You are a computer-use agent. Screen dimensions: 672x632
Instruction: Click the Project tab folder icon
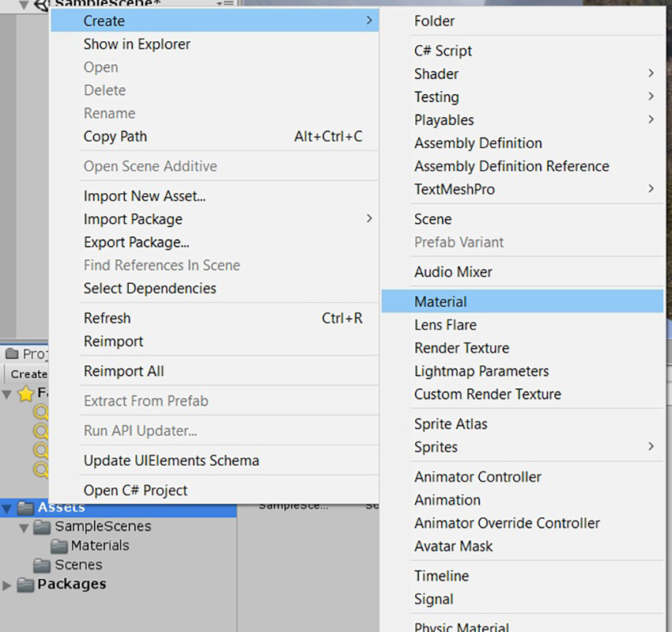click(x=12, y=354)
